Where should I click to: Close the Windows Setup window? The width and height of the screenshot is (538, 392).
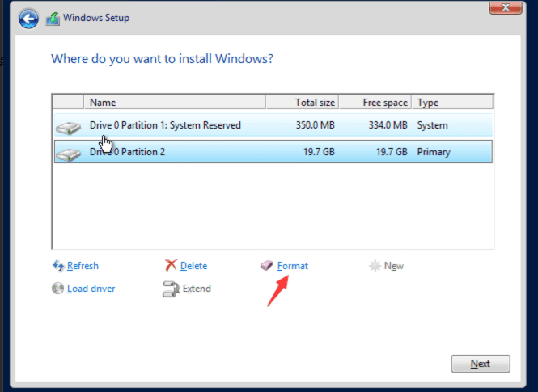pyautogui.click(x=506, y=7)
